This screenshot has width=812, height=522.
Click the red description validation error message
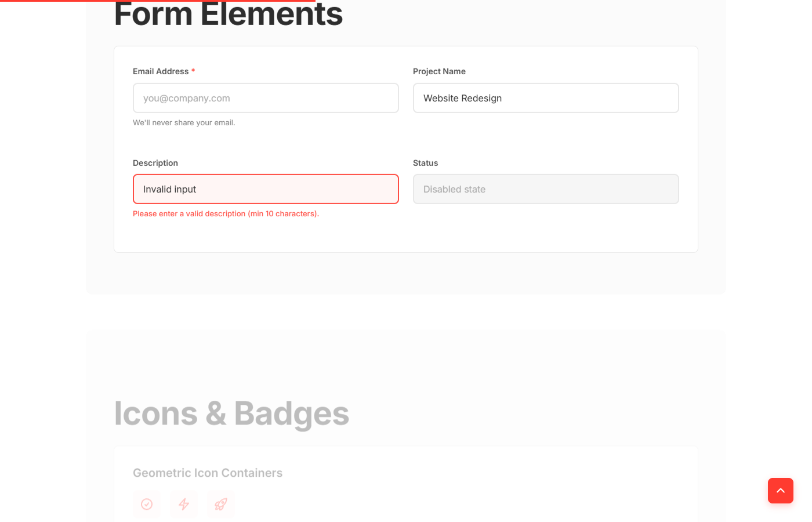[226, 214]
